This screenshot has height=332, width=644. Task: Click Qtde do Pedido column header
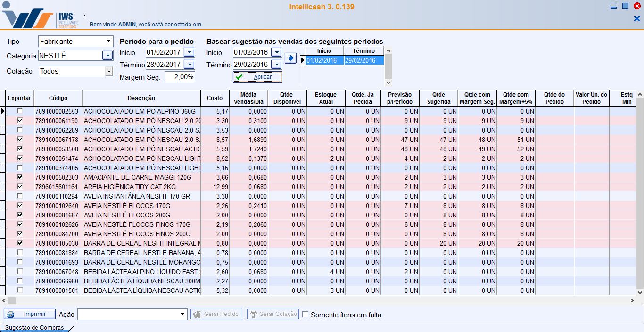[x=554, y=98]
